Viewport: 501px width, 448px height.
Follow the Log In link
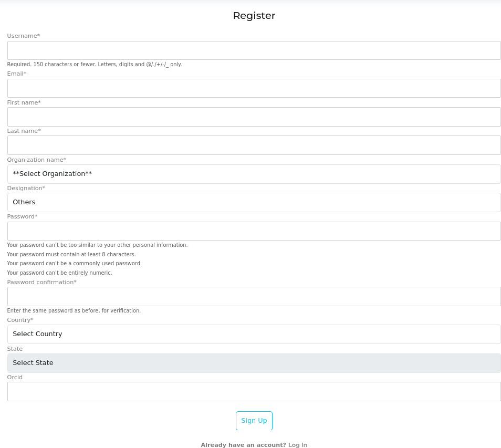click(x=298, y=445)
